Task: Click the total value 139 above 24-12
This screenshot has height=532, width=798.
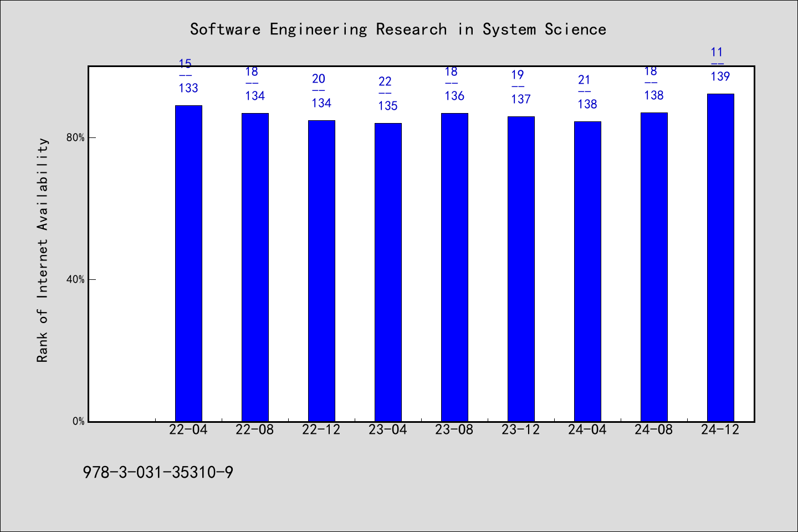Action: (720, 76)
